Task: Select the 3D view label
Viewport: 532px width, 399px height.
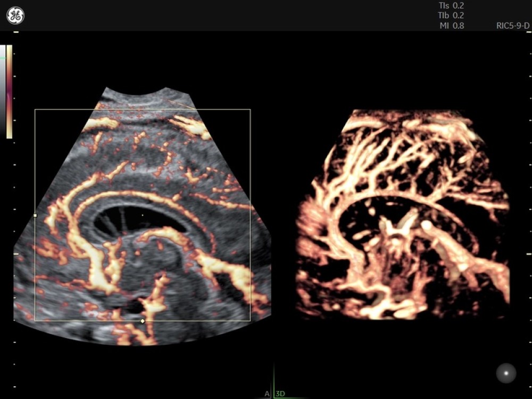Action: (x=280, y=394)
